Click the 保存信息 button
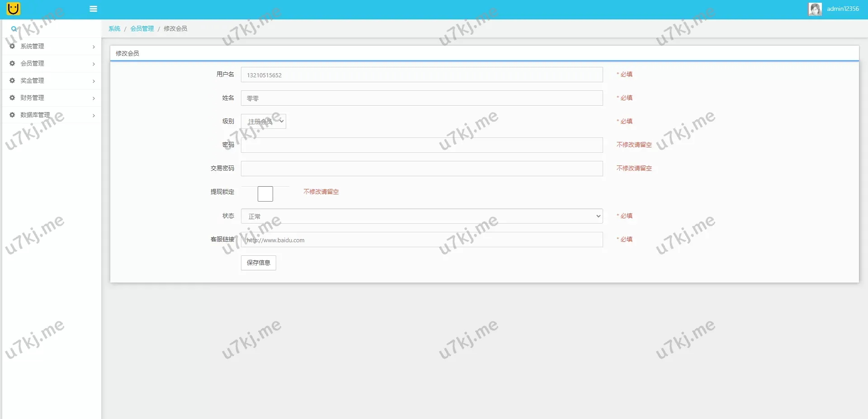 coord(258,263)
